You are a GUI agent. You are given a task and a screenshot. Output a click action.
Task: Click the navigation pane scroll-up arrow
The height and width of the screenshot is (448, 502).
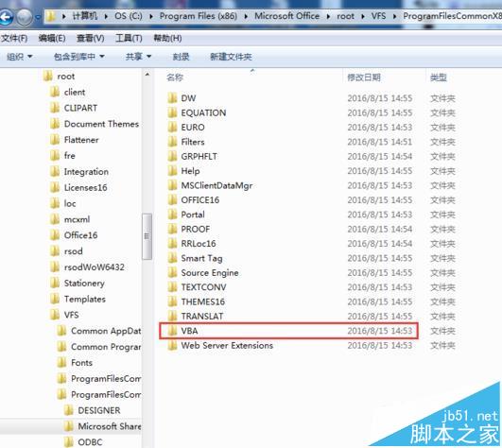tap(147, 75)
